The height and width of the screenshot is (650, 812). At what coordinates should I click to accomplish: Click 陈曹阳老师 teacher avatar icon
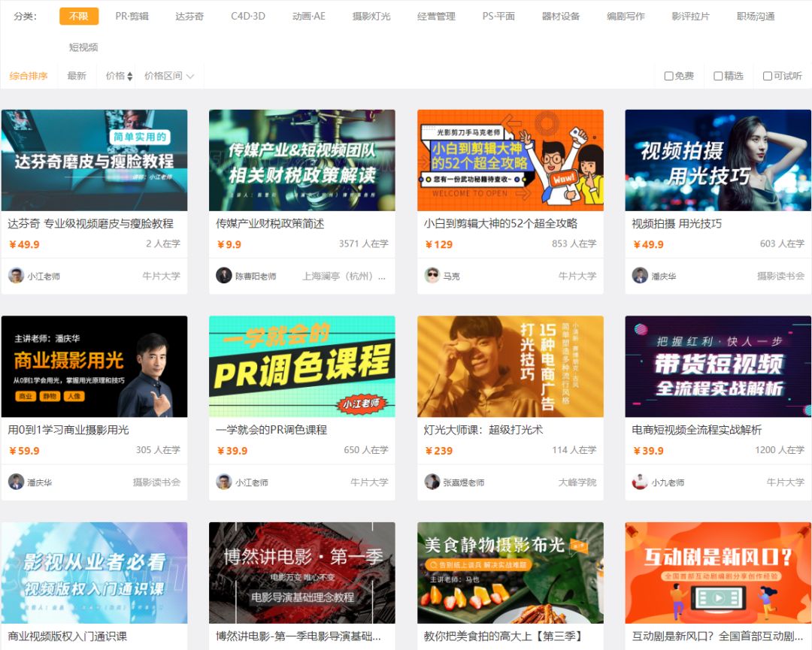click(224, 275)
